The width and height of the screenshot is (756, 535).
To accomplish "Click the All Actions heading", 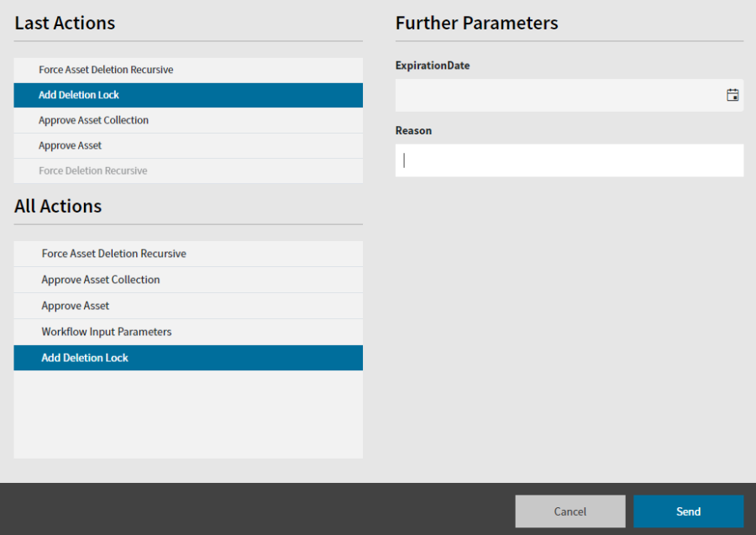I will click(58, 207).
